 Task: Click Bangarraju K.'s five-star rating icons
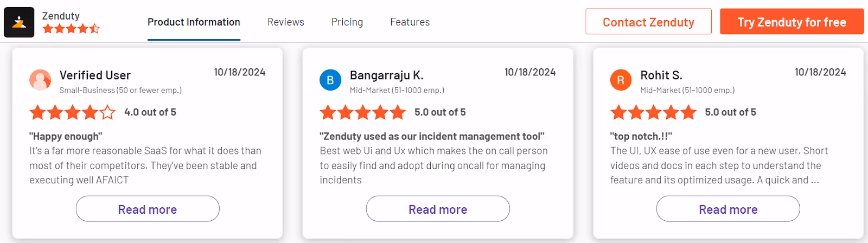(x=363, y=112)
